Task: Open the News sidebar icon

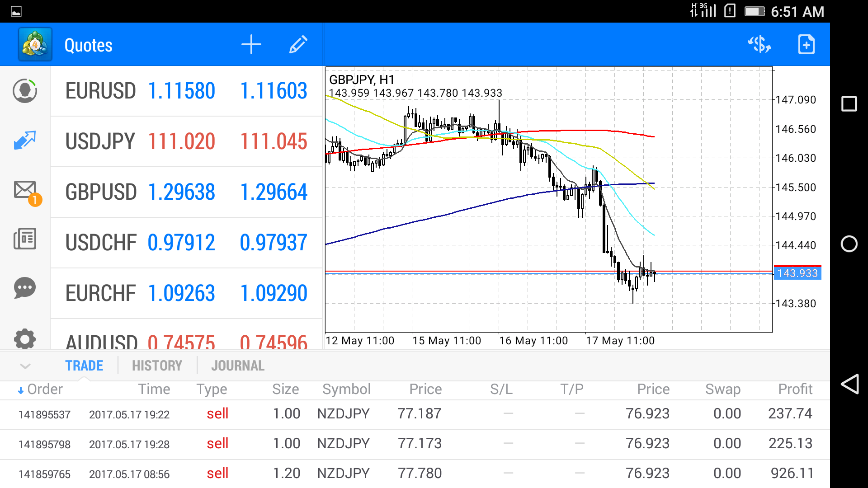Action: pyautogui.click(x=25, y=239)
